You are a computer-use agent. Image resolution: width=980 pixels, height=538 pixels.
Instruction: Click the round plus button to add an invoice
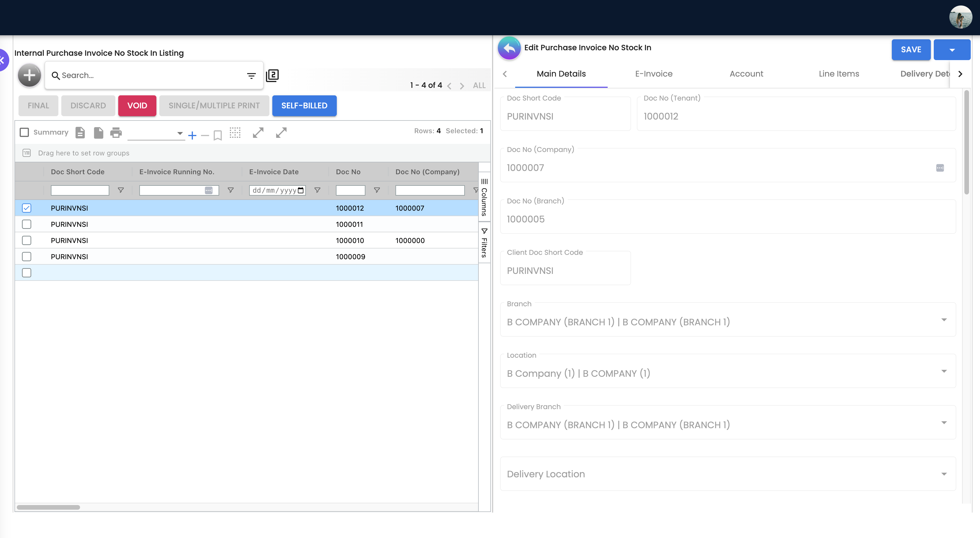29,75
